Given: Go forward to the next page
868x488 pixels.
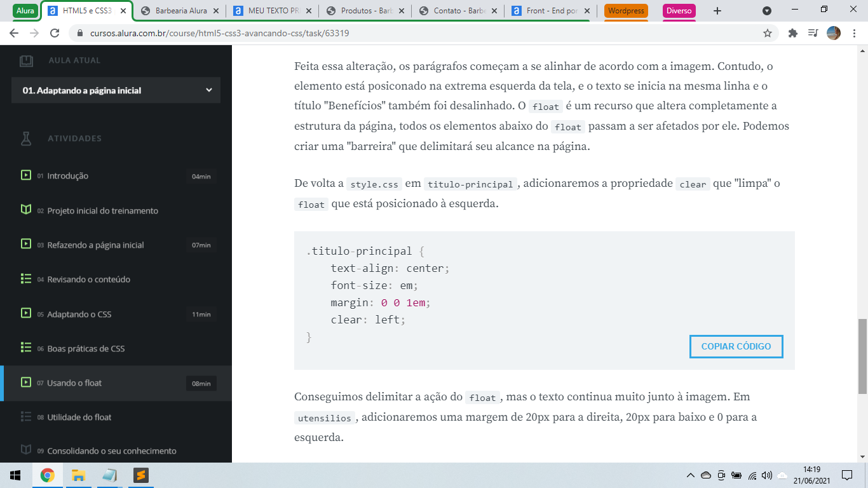Looking at the screenshot, I should (x=34, y=33).
